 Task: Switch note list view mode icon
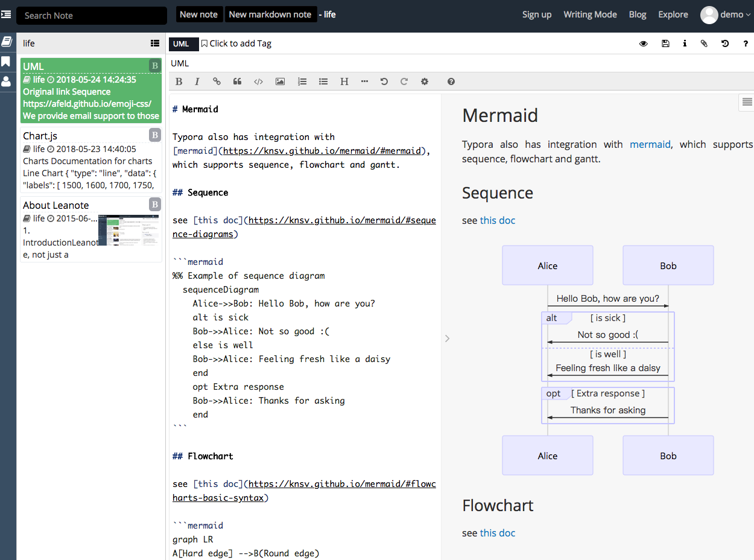click(x=155, y=43)
